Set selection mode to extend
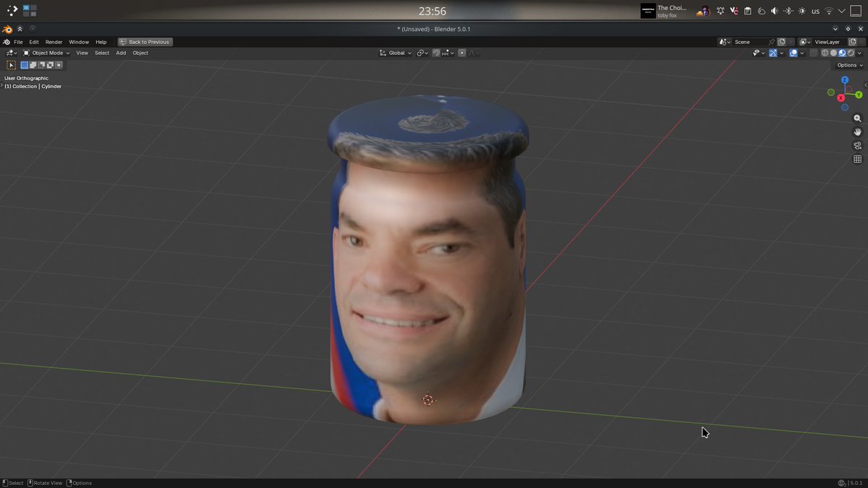The image size is (868, 488). pyautogui.click(x=33, y=65)
